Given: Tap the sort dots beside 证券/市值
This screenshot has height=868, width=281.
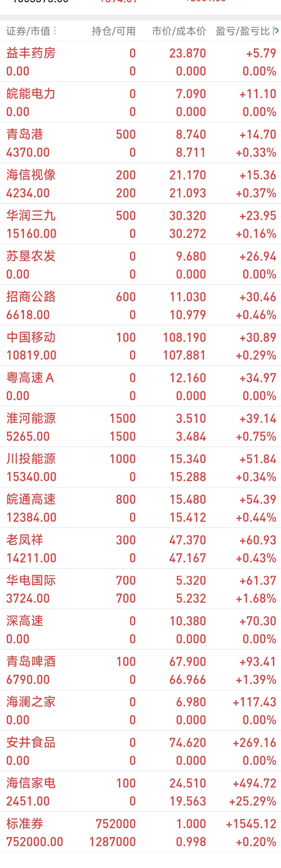Looking at the screenshot, I should click(55, 31).
